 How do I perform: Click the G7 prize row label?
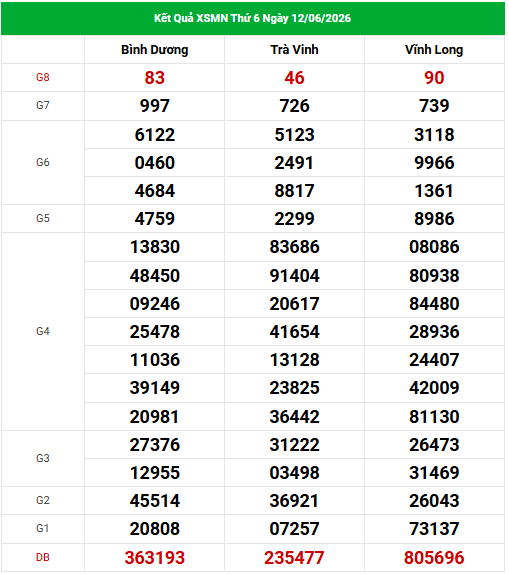(x=43, y=106)
